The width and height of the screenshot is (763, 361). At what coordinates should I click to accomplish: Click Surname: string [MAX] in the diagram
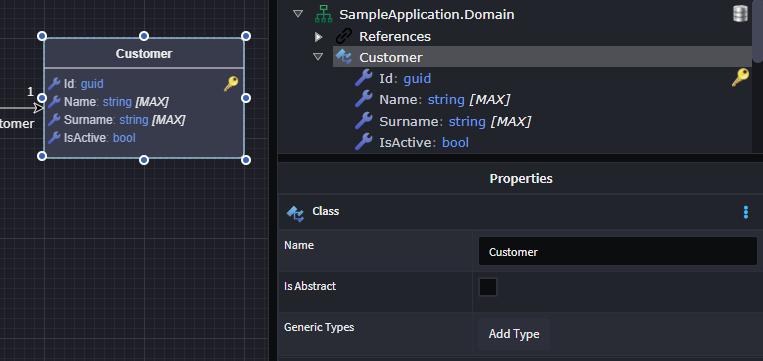click(124, 120)
